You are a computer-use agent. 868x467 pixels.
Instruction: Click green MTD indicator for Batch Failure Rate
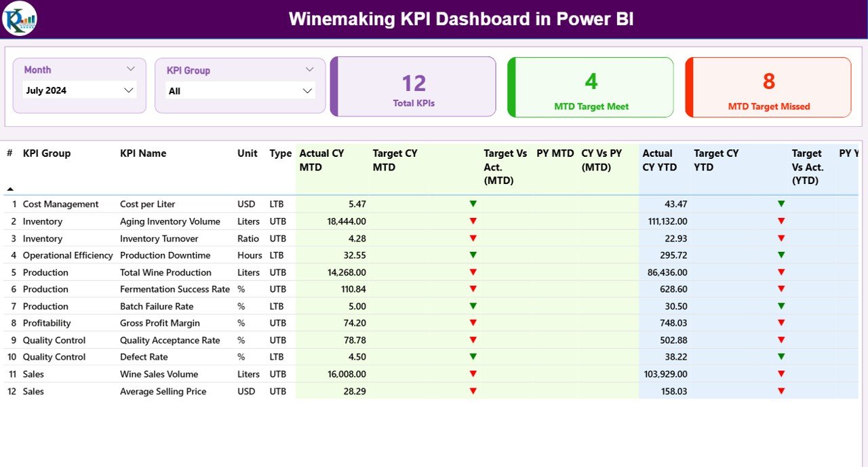(473, 306)
